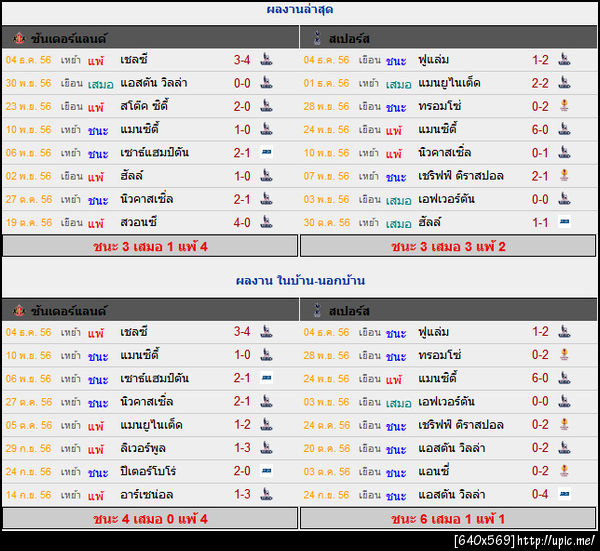Click the Spurs crest in the ในบ้าน-นอกบ้าน header
The image size is (600, 551).
coord(317,311)
